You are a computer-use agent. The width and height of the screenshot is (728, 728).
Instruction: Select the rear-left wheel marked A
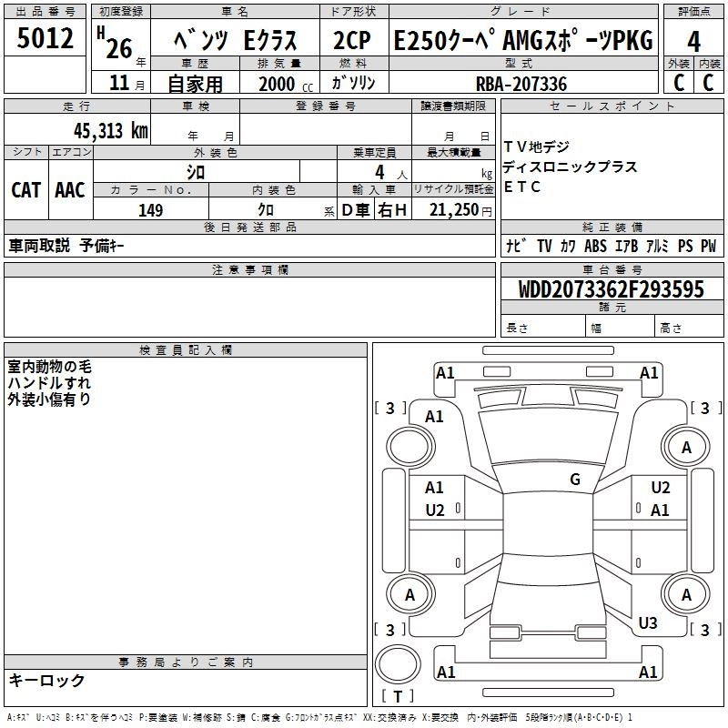point(409,594)
